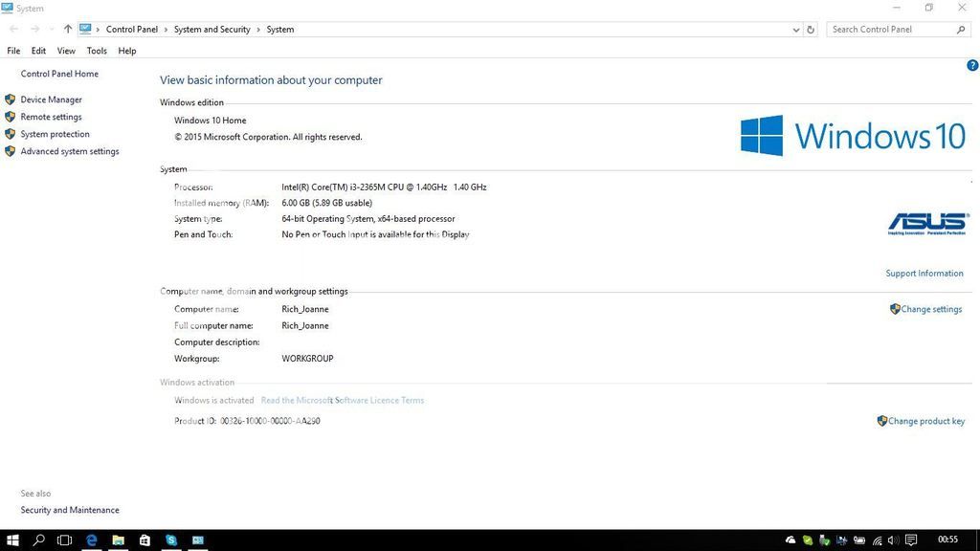Open the Edit menu
Image resolution: width=980 pixels, height=551 pixels.
[x=38, y=51]
